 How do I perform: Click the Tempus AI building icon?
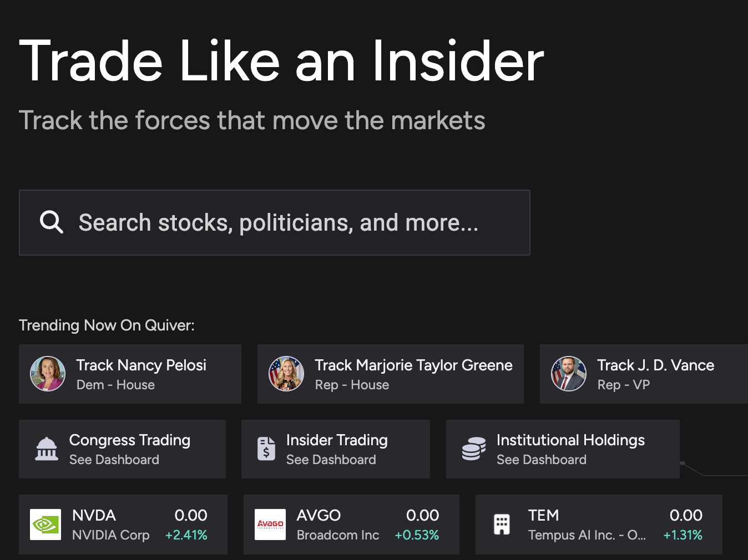[502, 525]
